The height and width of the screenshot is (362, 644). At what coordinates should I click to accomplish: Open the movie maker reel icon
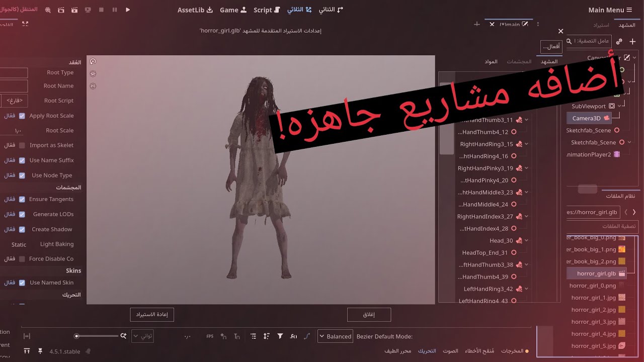48,10
